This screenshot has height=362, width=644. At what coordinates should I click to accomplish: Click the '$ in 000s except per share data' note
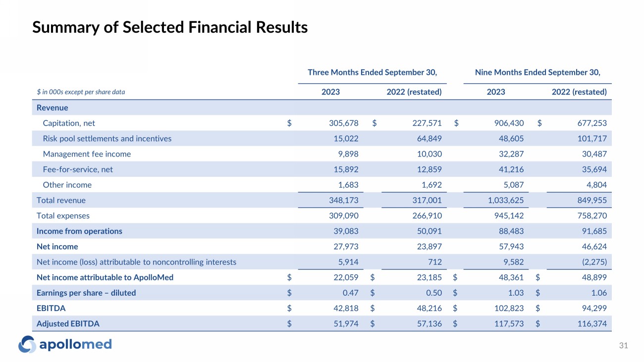click(x=81, y=92)
